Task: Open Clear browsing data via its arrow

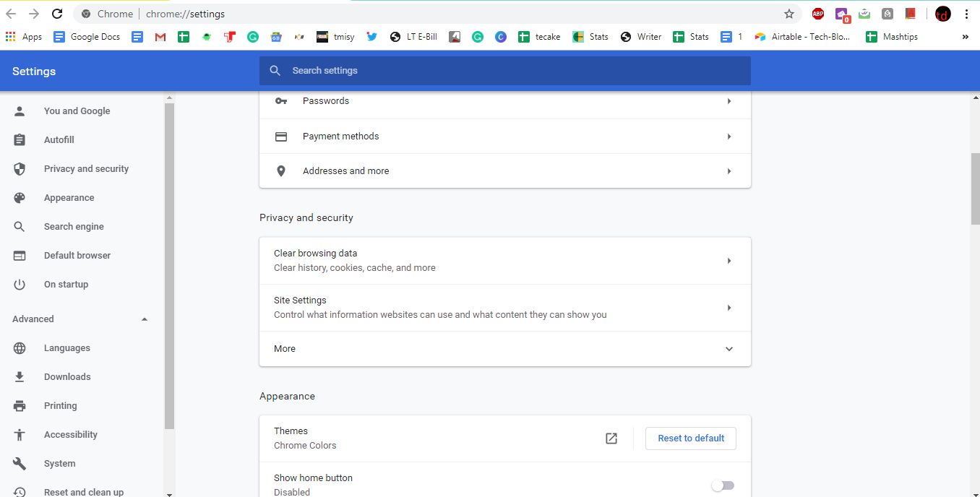Action: (x=729, y=261)
